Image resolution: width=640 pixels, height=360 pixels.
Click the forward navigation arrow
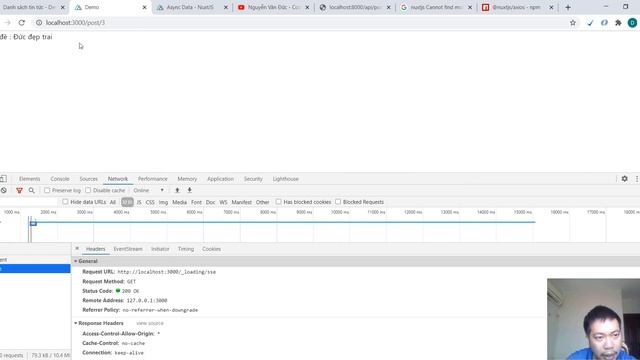tap(7, 23)
